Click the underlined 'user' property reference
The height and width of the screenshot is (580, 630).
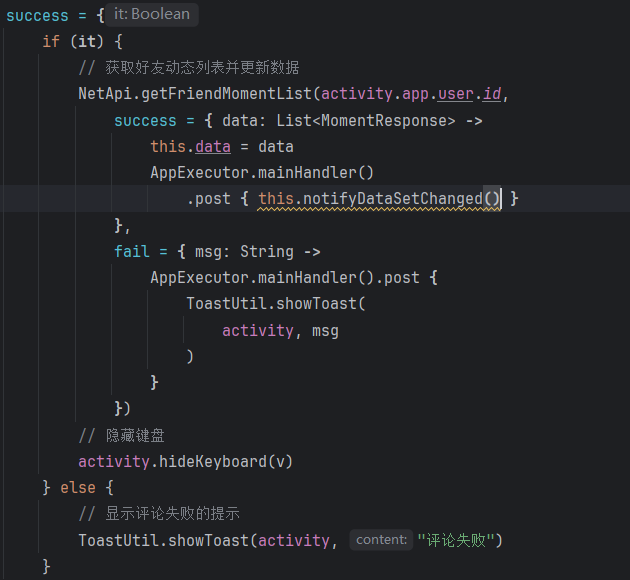[x=456, y=94]
